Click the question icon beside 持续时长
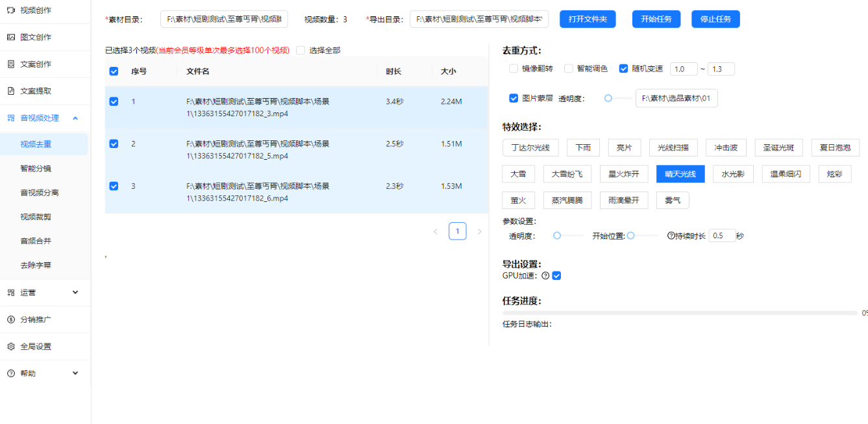Screen dimensions: 868x424 pyautogui.click(x=671, y=236)
